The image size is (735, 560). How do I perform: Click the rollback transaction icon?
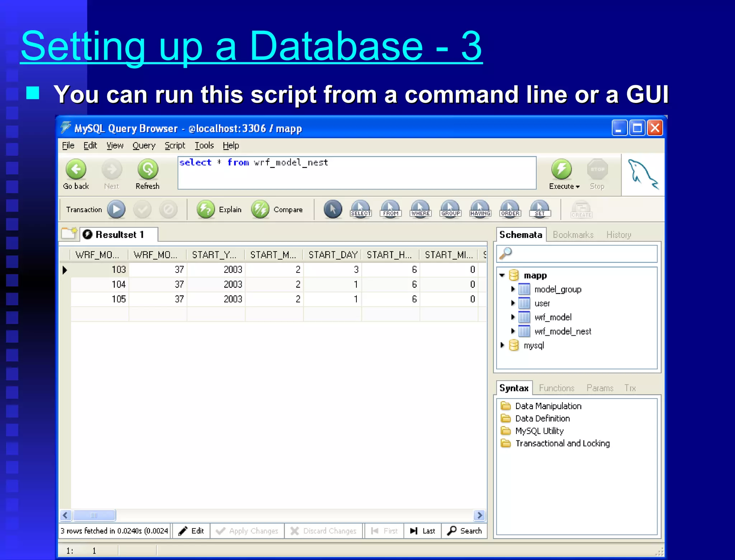pyautogui.click(x=168, y=209)
